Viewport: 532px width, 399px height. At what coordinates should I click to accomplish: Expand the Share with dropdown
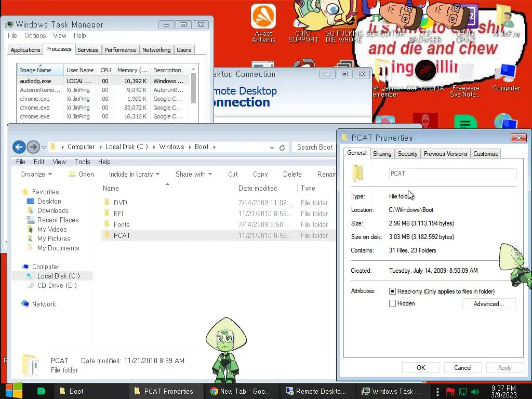(194, 174)
